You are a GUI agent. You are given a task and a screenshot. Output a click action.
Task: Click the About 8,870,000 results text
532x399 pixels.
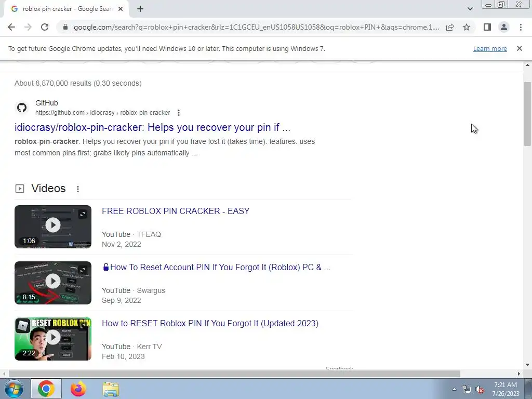point(78,83)
